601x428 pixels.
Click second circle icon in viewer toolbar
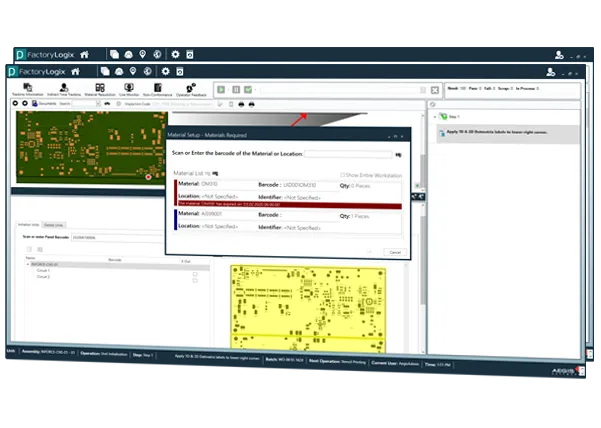[x=25, y=103]
